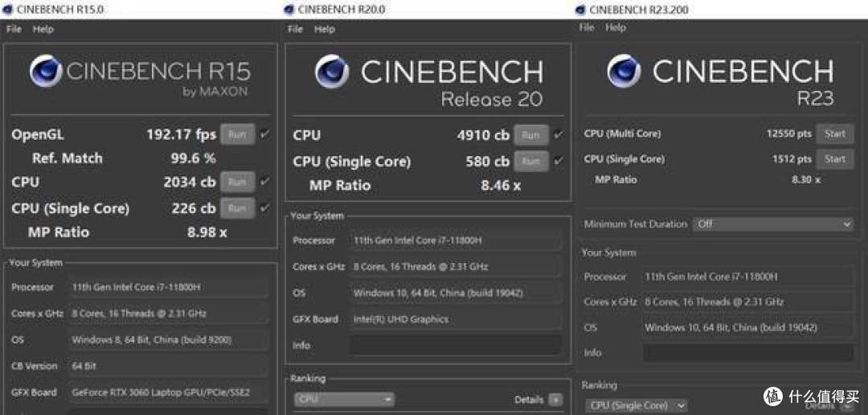The width and height of the screenshot is (868, 415).
Task: Click the Cinebench R15 logo sphere
Action: point(46,71)
